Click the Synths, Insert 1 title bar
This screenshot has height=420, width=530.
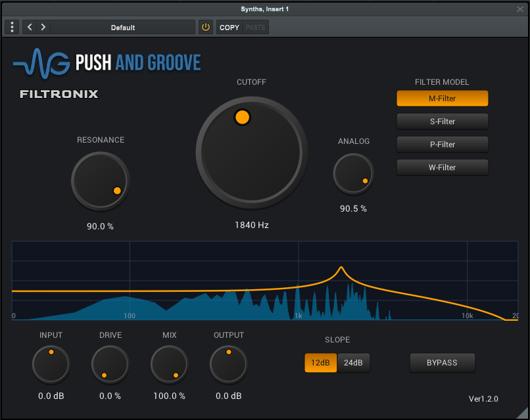264,9
